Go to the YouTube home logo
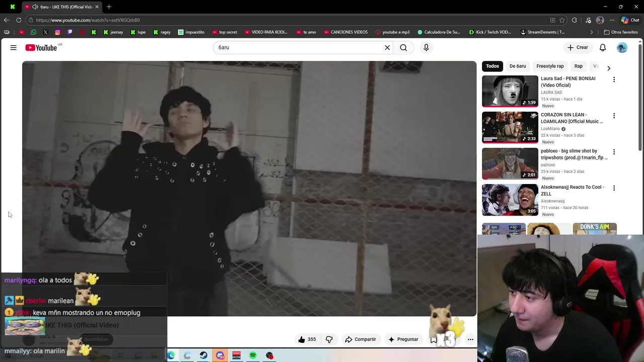644x362 pixels. pos(41,47)
